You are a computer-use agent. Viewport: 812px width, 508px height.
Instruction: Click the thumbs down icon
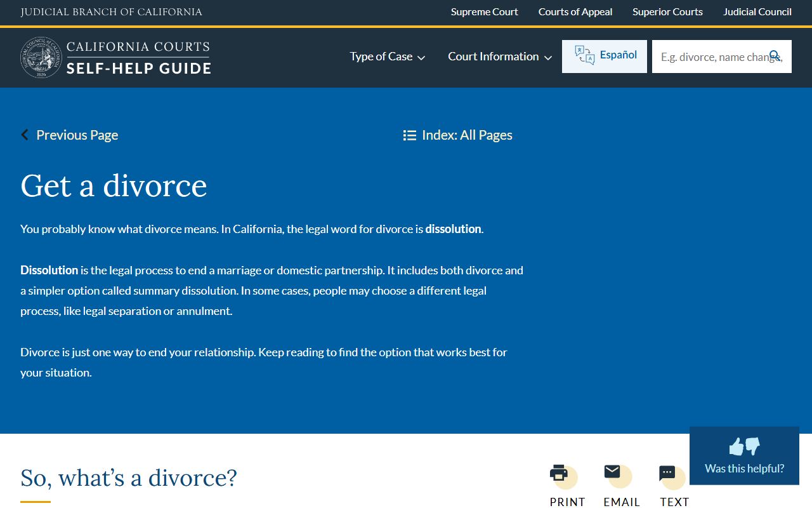[x=752, y=446]
